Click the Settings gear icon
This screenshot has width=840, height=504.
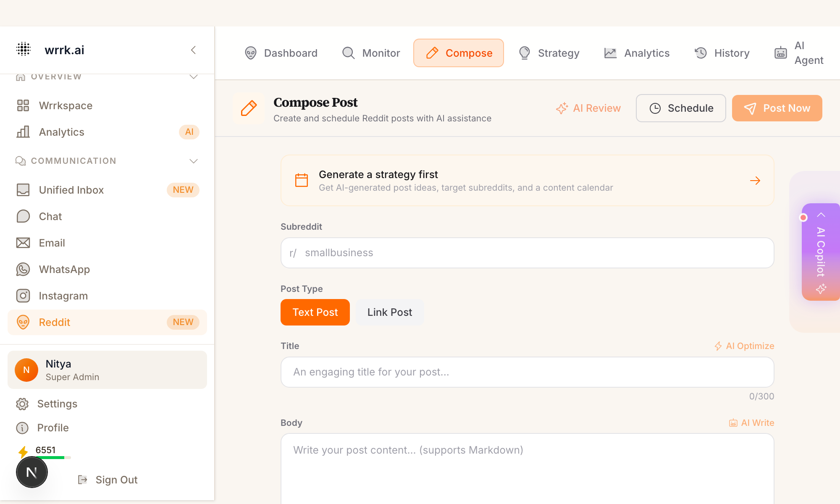click(22, 404)
